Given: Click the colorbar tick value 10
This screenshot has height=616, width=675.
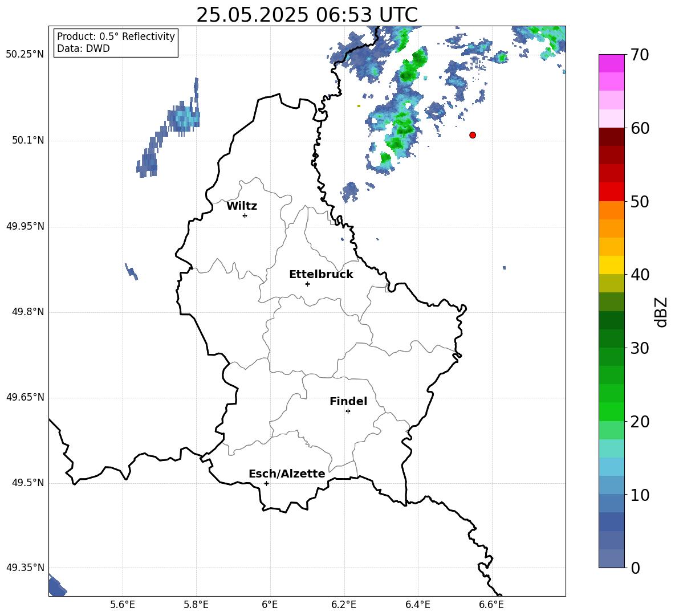Looking at the screenshot, I should (x=640, y=495).
